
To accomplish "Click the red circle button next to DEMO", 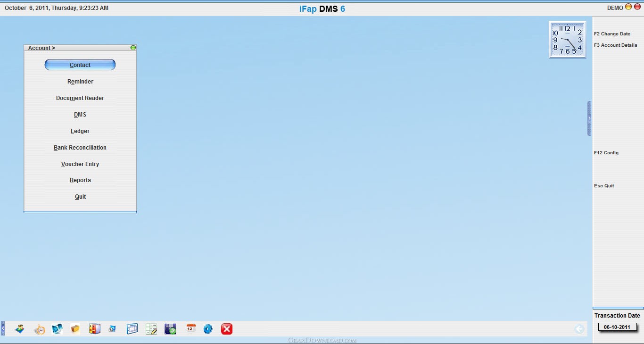I will pos(636,7).
